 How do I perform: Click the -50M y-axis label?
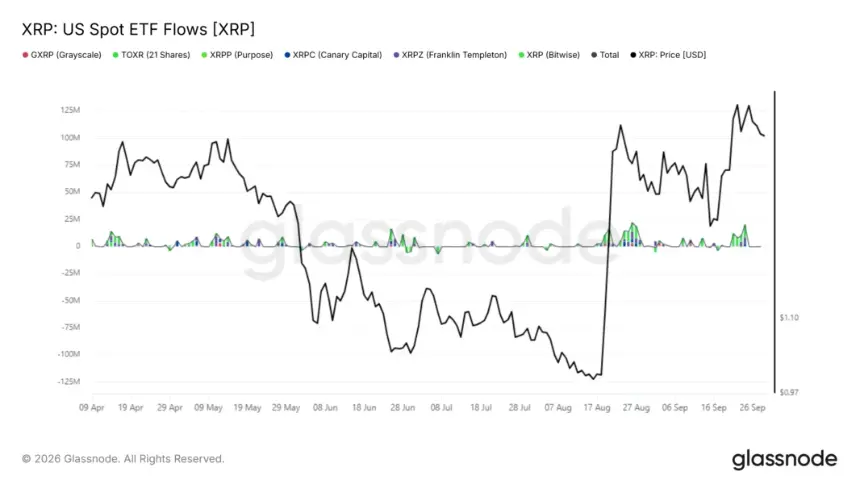(x=70, y=300)
